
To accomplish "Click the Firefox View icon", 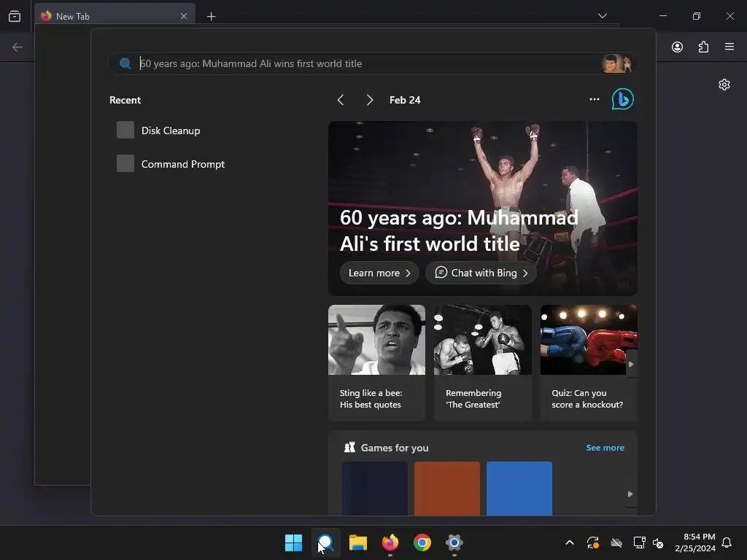I will [x=15, y=16].
